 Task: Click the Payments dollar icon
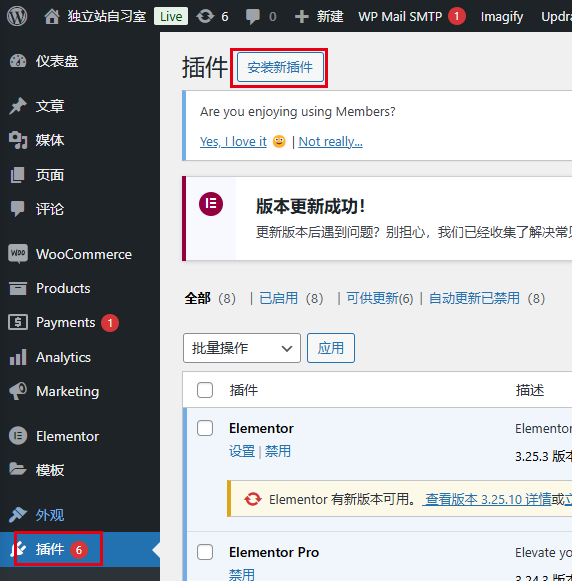[x=18, y=322]
